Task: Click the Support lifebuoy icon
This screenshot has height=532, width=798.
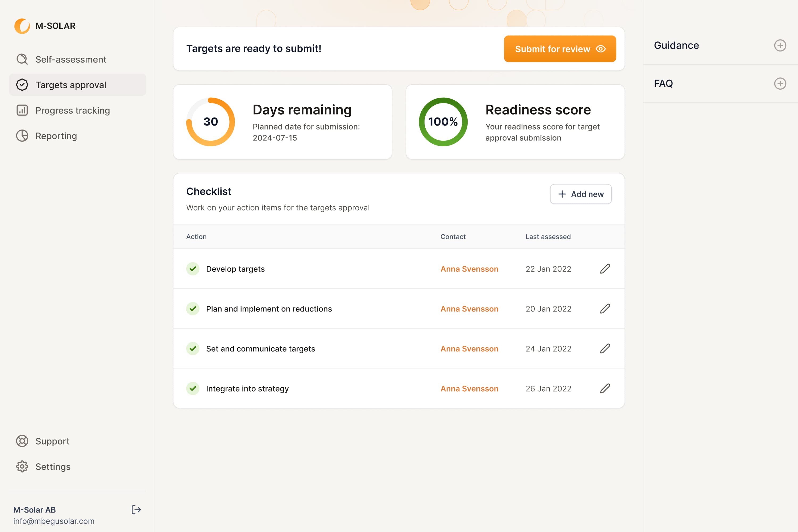Action: (x=22, y=441)
